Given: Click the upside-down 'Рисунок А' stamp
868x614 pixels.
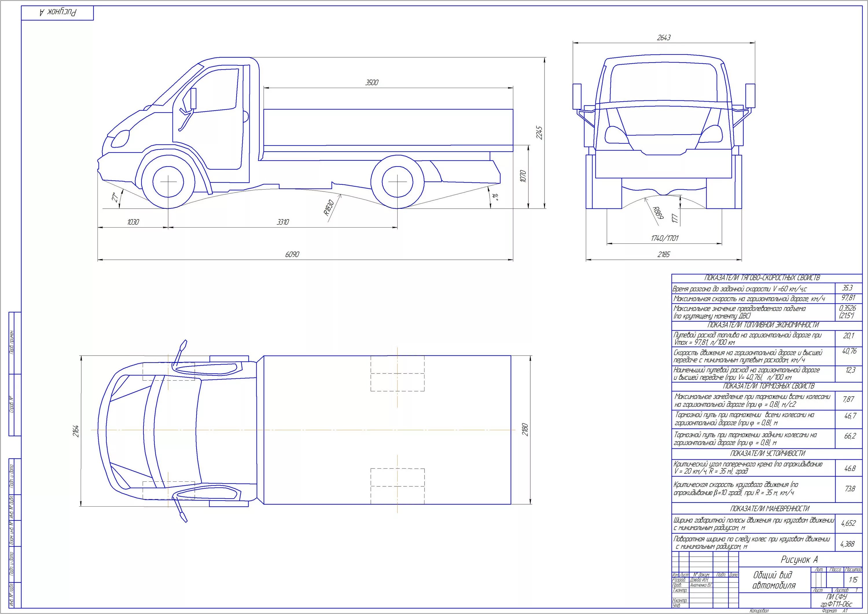Looking at the screenshot, I should [58, 12].
